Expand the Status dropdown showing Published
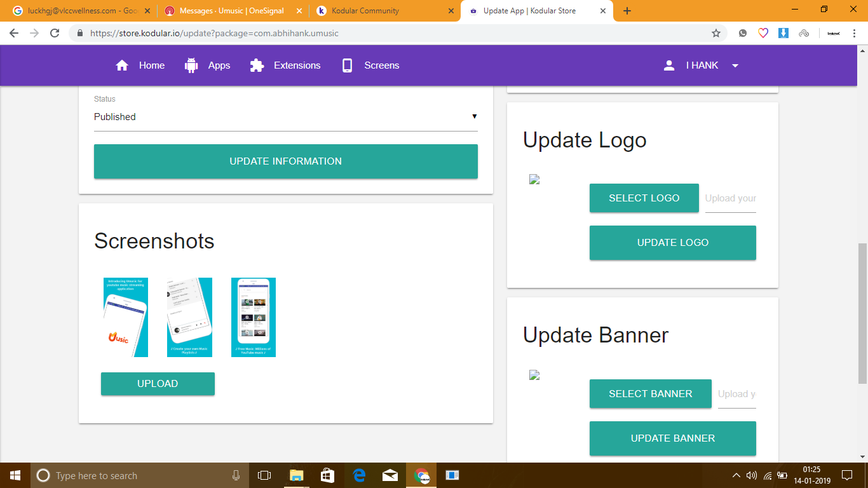 (x=285, y=117)
